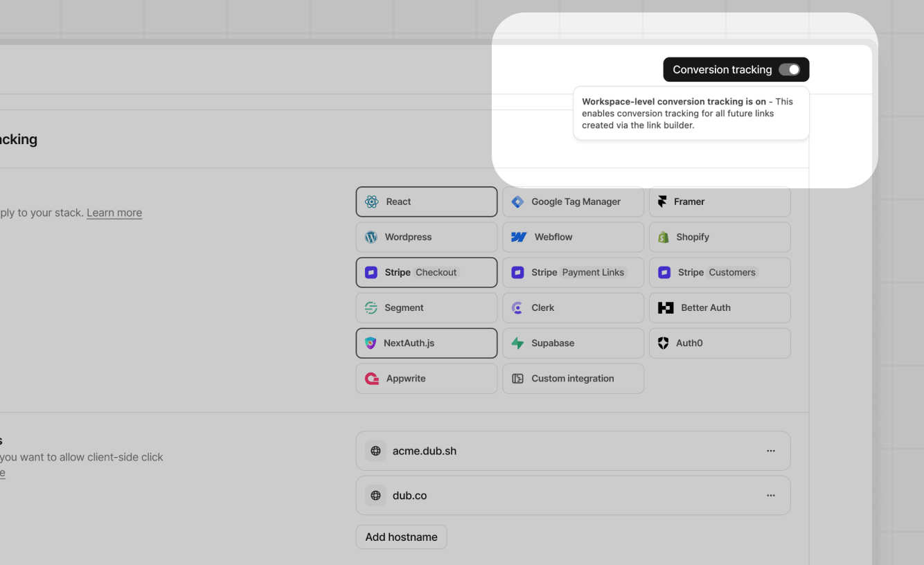The height and width of the screenshot is (565, 924).
Task: Select the Custom integration card
Action: pyautogui.click(x=574, y=378)
